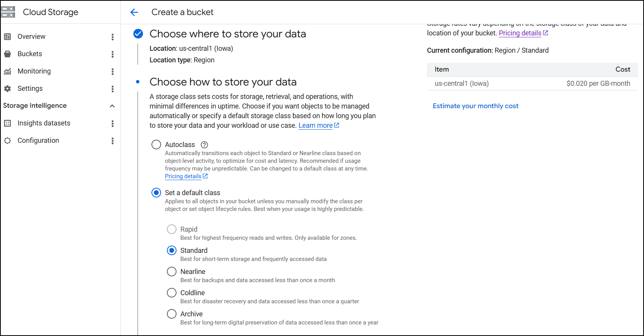Expand the completed Choose where to store step
The image size is (644, 336).
pyautogui.click(x=227, y=34)
